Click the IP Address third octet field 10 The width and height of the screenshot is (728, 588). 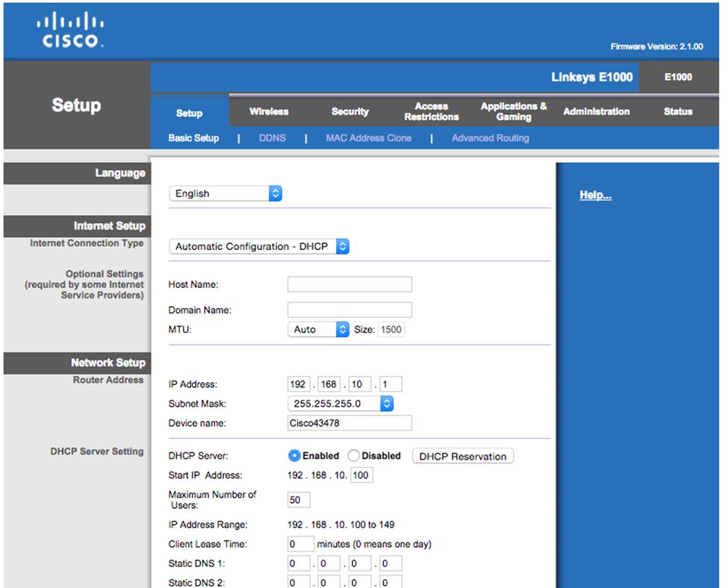pos(360,384)
